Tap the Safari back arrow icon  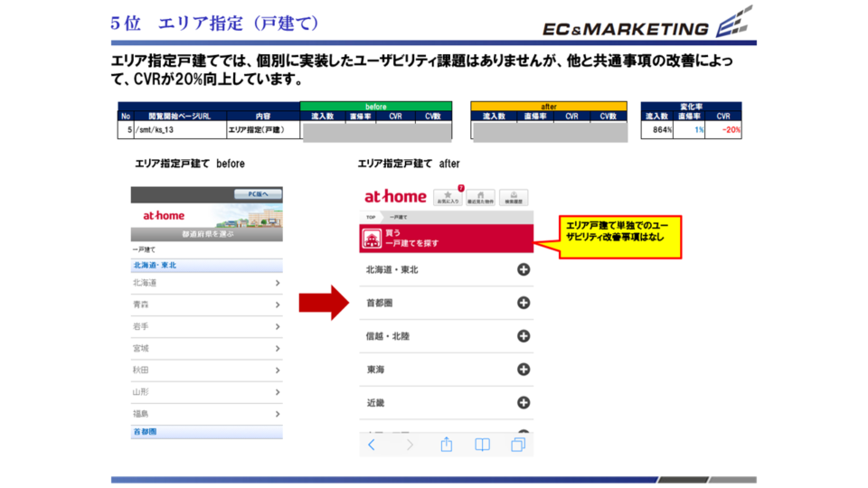point(372,445)
